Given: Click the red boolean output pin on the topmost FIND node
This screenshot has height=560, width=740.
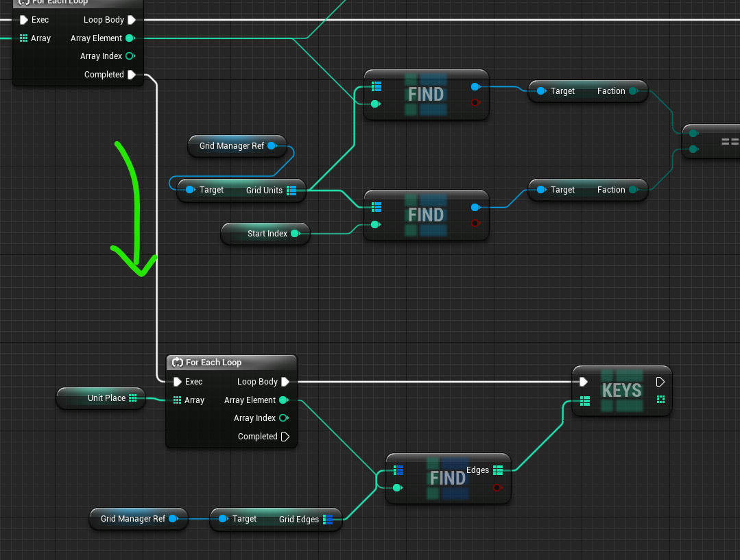Looking at the screenshot, I should pos(475,102).
